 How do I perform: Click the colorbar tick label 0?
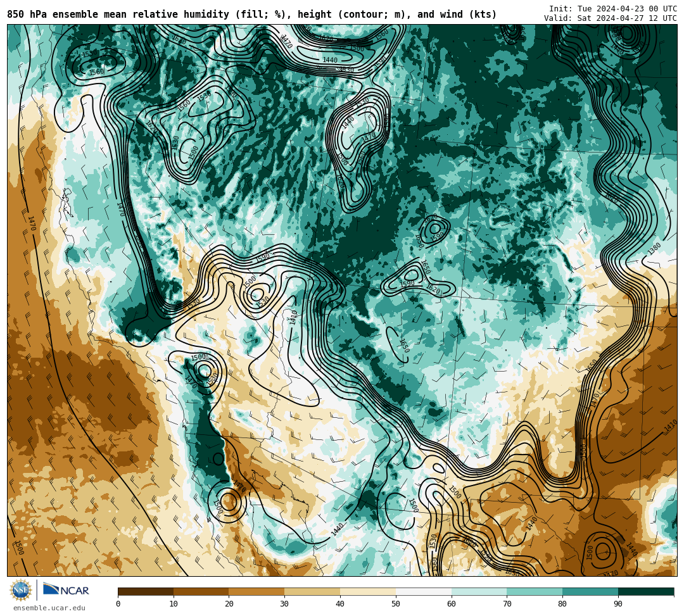pos(118,604)
